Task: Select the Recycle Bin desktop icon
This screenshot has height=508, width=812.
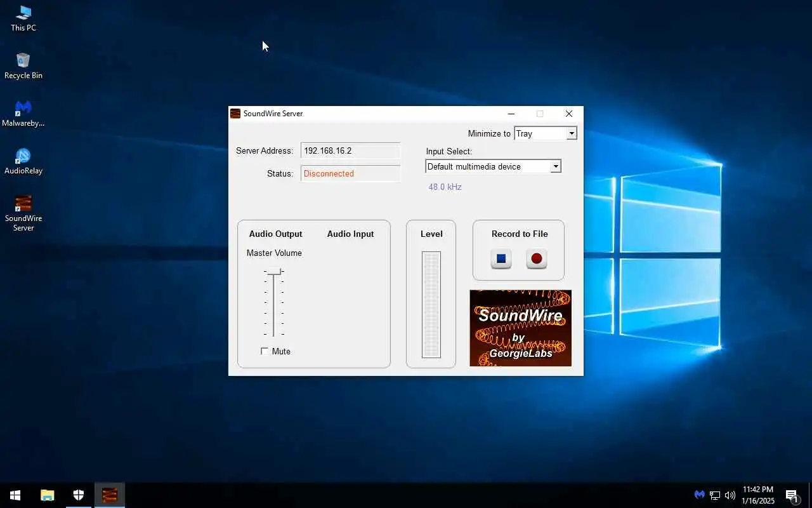Action: pos(23,66)
